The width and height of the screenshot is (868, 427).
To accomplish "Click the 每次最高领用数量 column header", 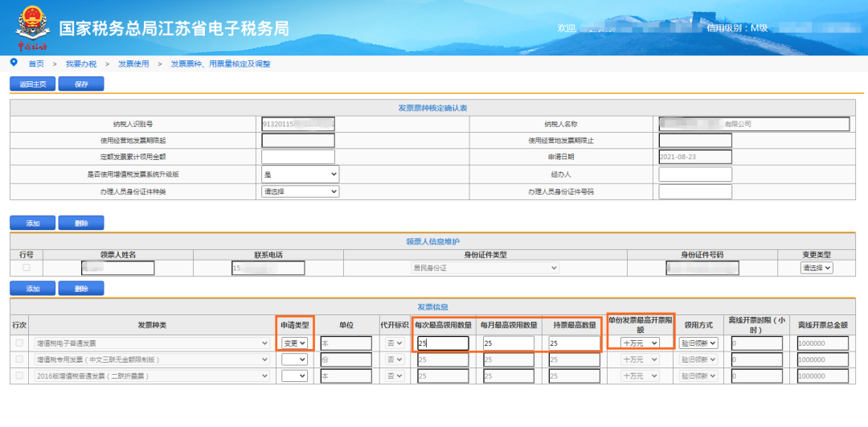I will pyautogui.click(x=444, y=325).
